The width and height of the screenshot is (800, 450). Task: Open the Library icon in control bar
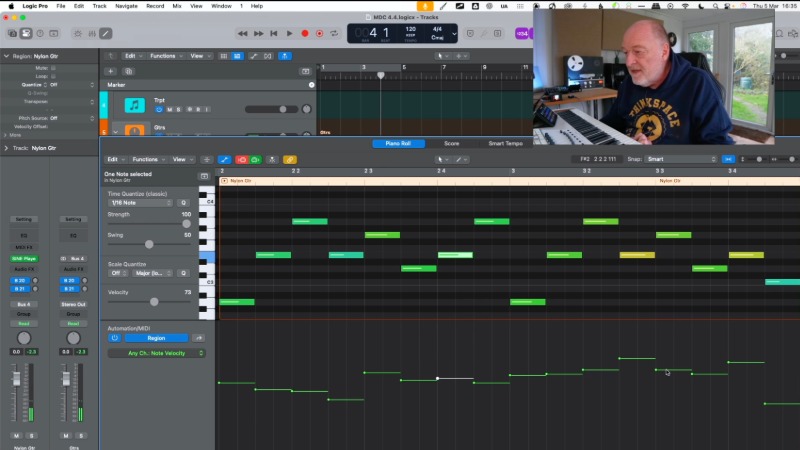pos(12,34)
